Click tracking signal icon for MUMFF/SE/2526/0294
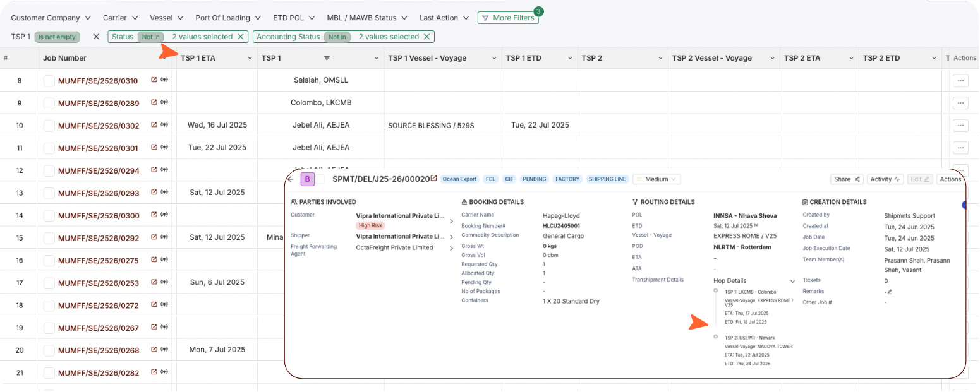The image size is (980, 392). coord(164,170)
